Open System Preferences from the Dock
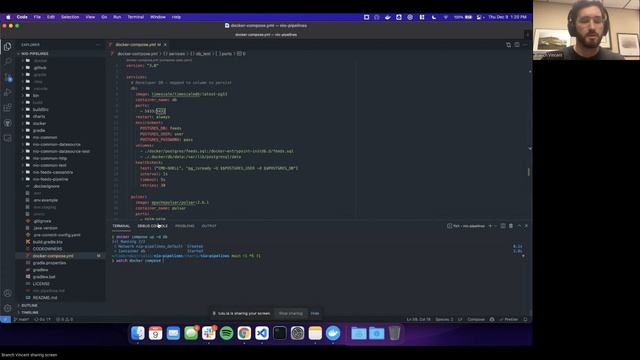The image size is (640, 360). (x=297, y=333)
